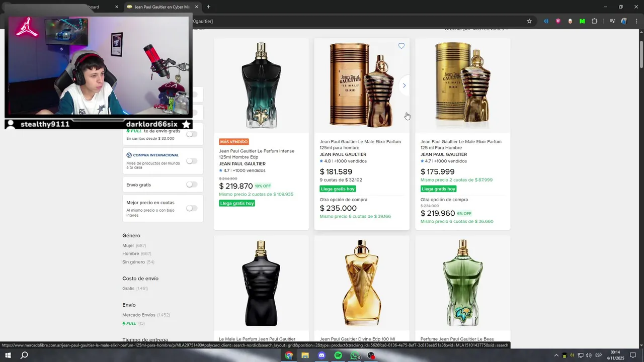Toggle the Compra Internacional filter switch
Screen dimensions: 644x362
pos(192,161)
